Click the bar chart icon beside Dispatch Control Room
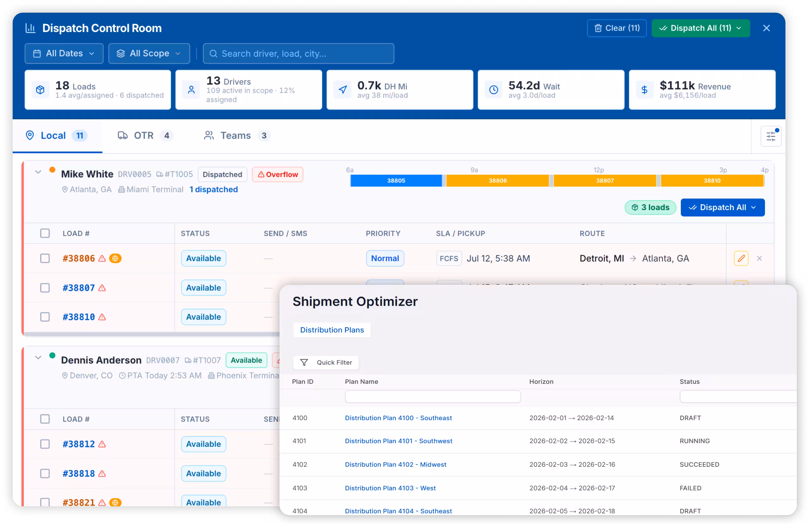Image resolution: width=812 pixels, height=524 pixels. pos(31,28)
